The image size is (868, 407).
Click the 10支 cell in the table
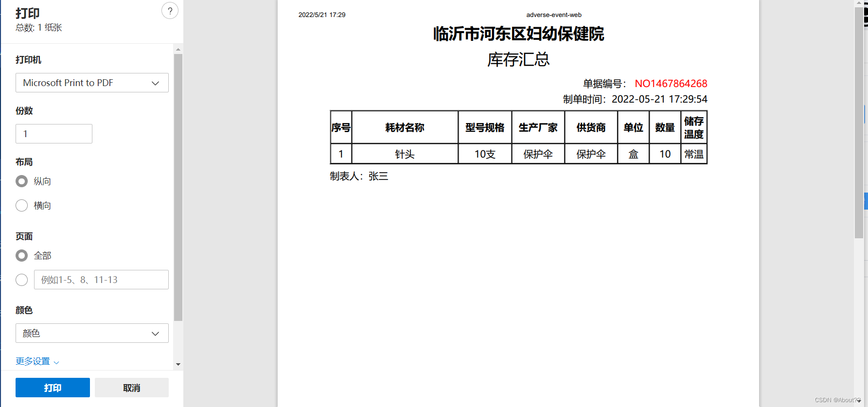click(x=485, y=154)
